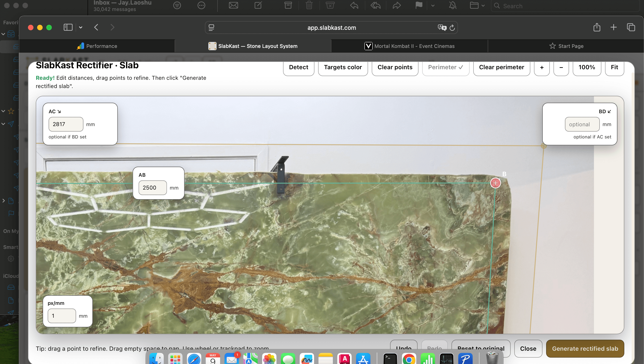644x364 pixels.
Task: Switch to the Performance tab
Action: point(97,46)
